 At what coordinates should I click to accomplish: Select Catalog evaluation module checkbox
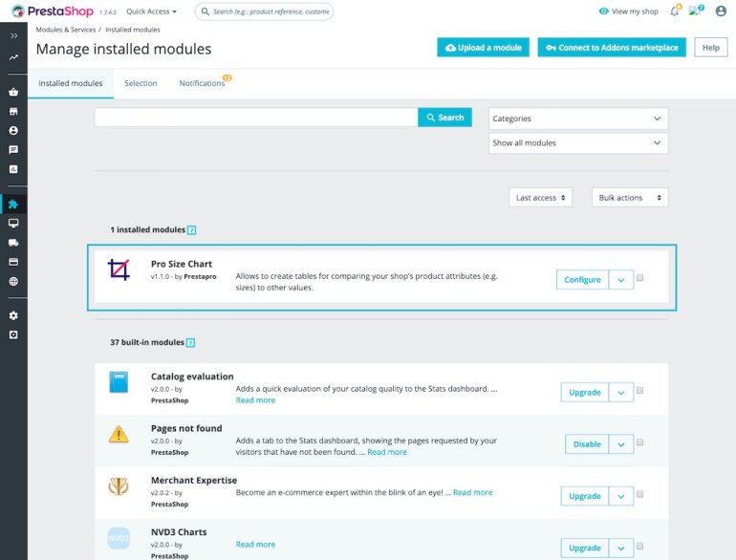point(639,391)
